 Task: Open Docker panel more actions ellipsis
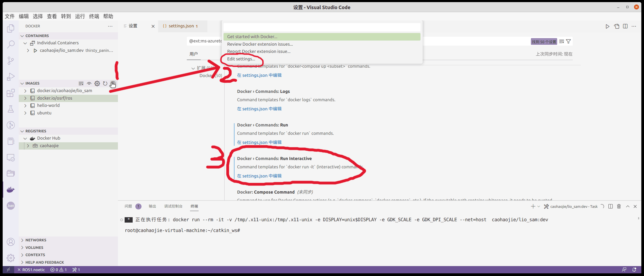click(x=110, y=26)
